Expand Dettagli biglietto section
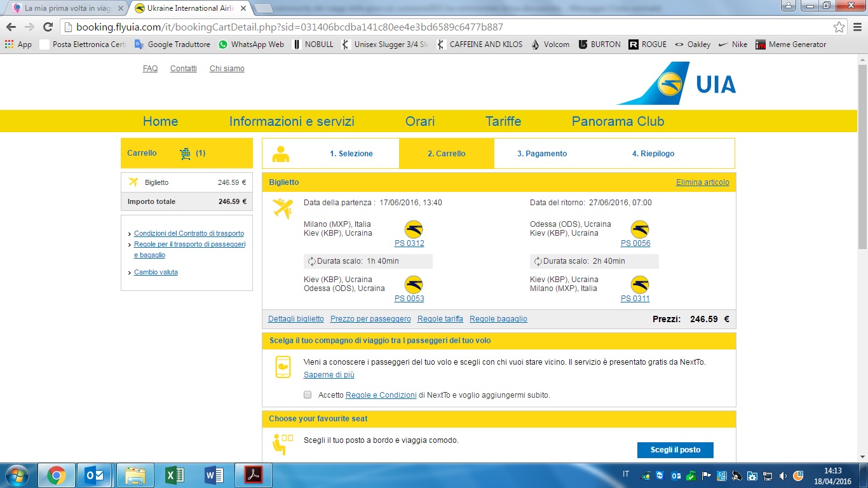Screen dimensions: 868x488 pos(295,319)
